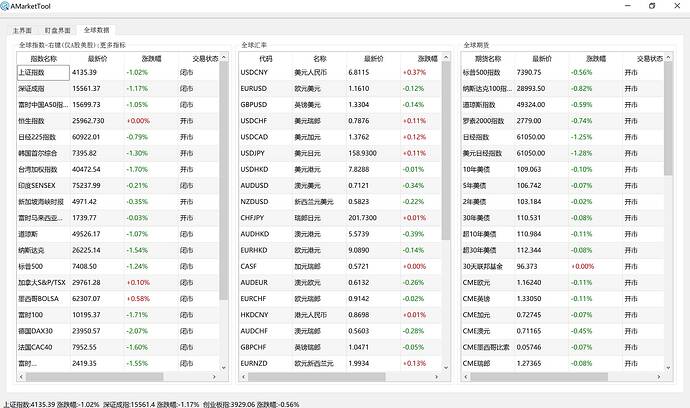Click the 日经225指数 row name

click(37, 137)
